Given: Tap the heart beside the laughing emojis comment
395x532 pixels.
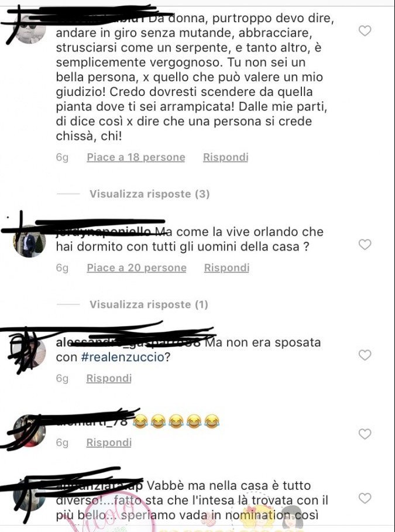Looking at the screenshot, I should coord(365,434).
